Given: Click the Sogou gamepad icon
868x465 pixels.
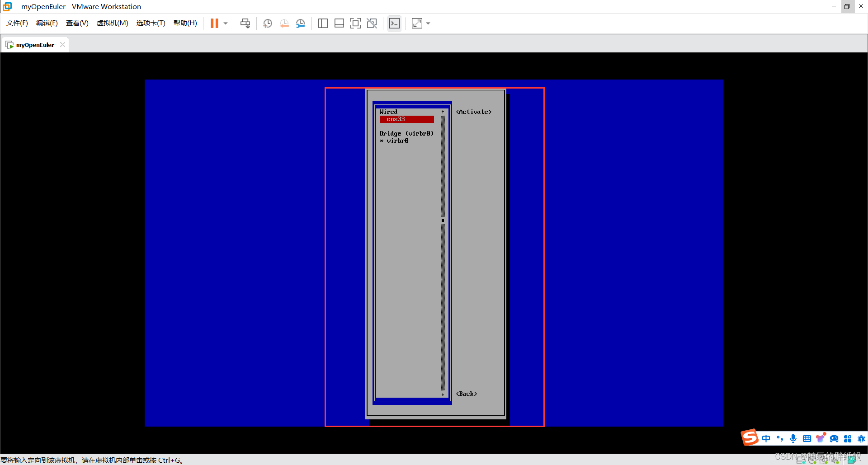Looking at the screenshot, I should coord(834,438).
